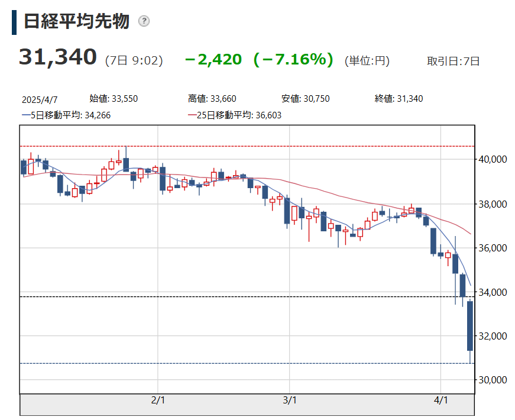The height and width of the screenshot is (420, 515).
Task: Click the 4/1 date axis label
Action: pos(440,400)
